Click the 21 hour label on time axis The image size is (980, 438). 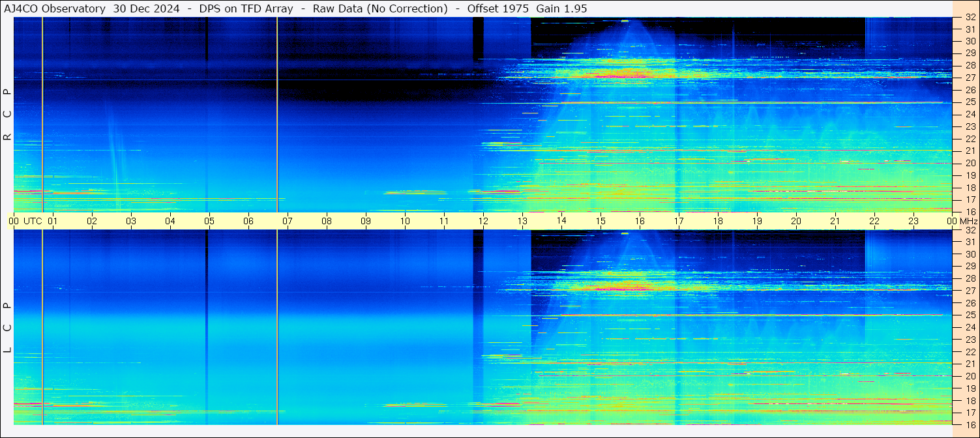pyautogui.click(x=835, y=221)
